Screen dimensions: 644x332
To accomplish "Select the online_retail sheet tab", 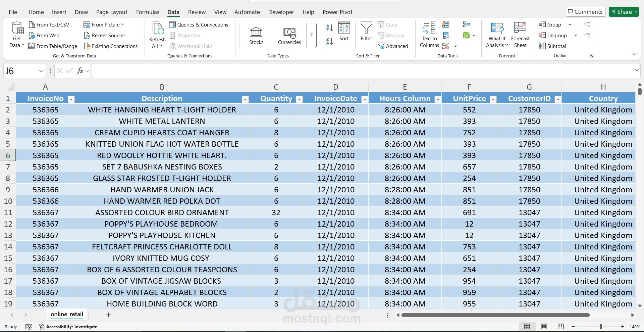I will 66,315.
